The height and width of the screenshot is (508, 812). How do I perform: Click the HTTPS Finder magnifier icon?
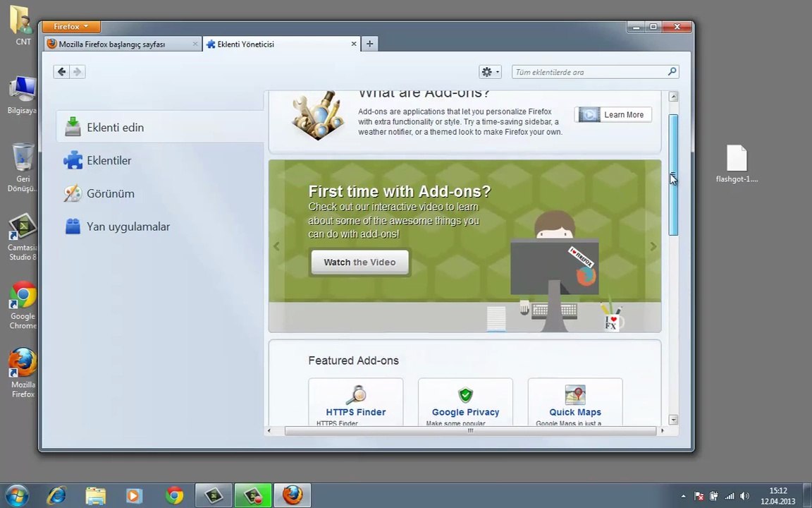tap(356, 395)
